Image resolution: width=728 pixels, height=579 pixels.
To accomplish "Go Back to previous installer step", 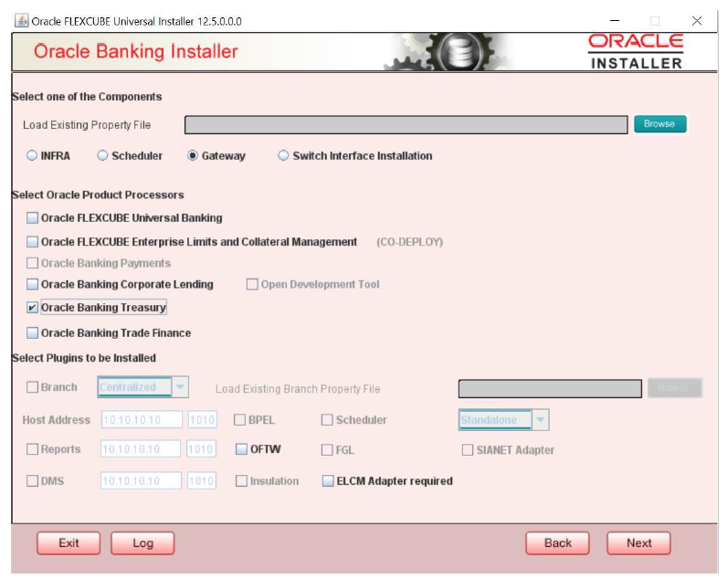I will (x=557, y=542).
